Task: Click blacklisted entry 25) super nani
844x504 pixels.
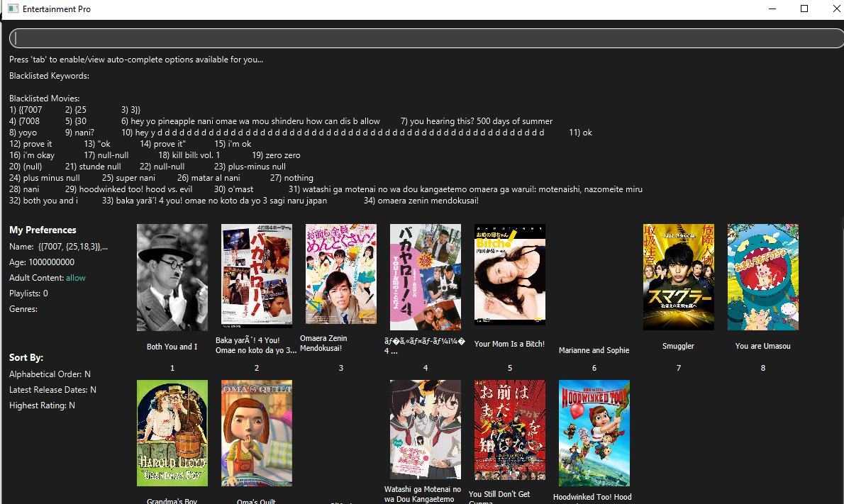Action: pos(128,178)
